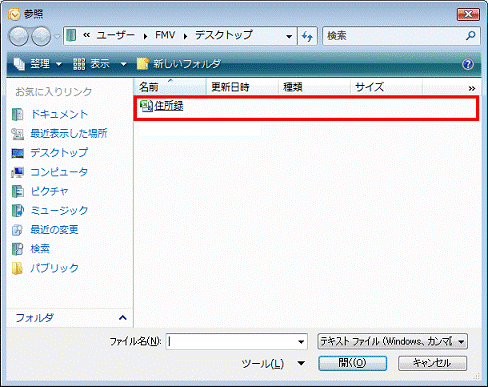Screen dimensions: 488x387
Task: Open the ファイル名 dropdown list
Action: (x=301, y=342)
